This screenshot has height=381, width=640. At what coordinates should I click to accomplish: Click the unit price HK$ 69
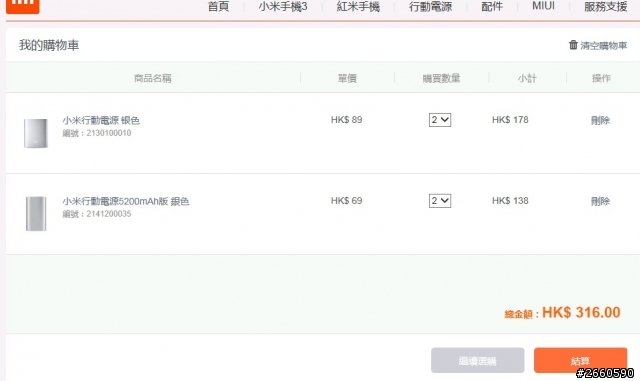click(347, 201)
